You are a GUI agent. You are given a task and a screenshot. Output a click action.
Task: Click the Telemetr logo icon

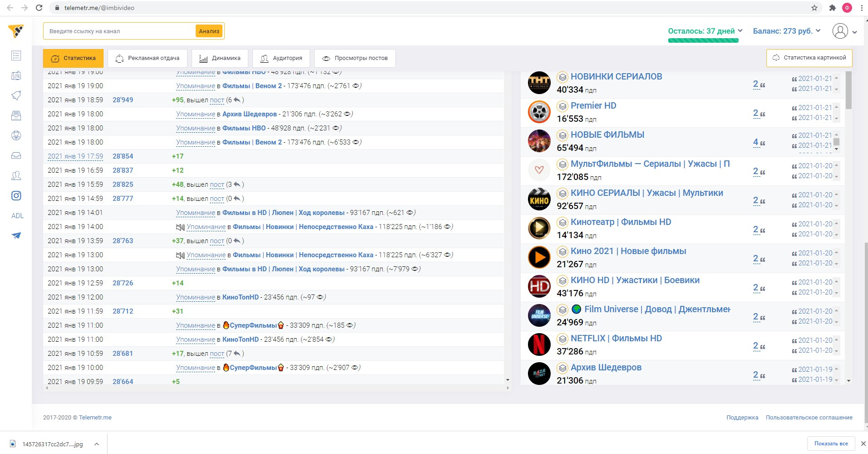click(x=16, y=31)
